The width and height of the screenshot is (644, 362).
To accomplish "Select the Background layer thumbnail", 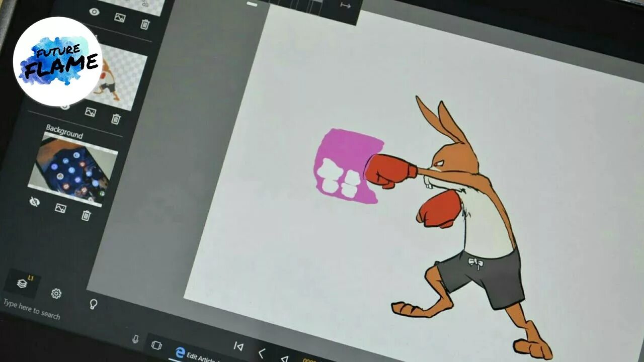I will [x=73, y=169].
